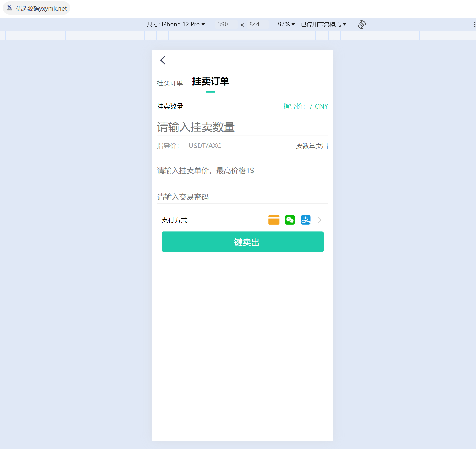The image size is (476, 449).
Task: Select the Alipay payment icon
Action: coord(306,220)
